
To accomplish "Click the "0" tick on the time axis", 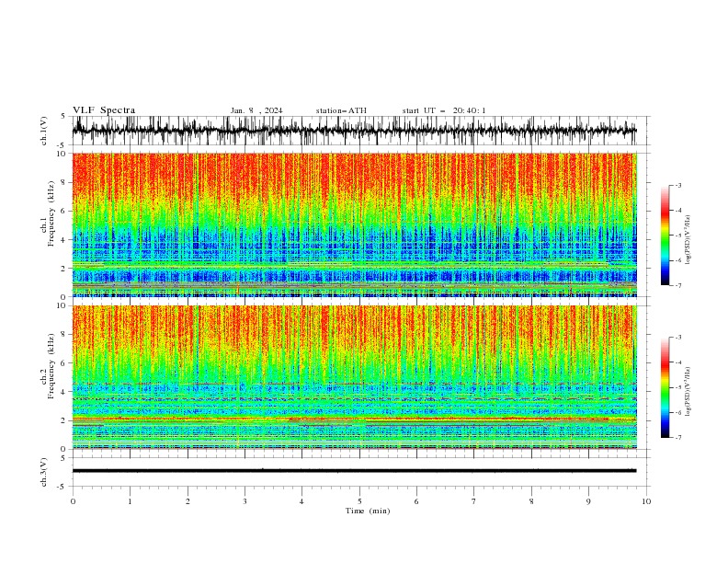I will 73,501.
